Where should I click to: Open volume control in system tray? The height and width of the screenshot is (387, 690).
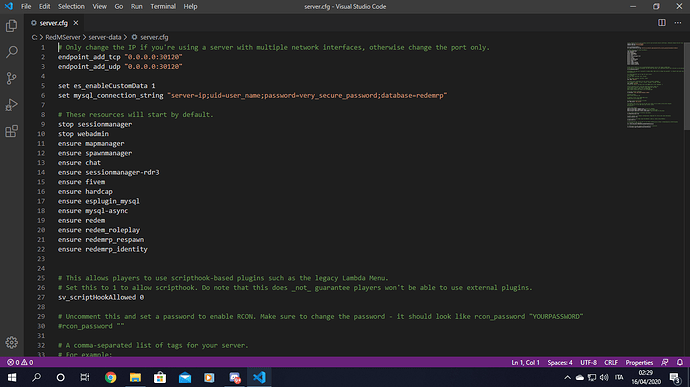[604, 377]
